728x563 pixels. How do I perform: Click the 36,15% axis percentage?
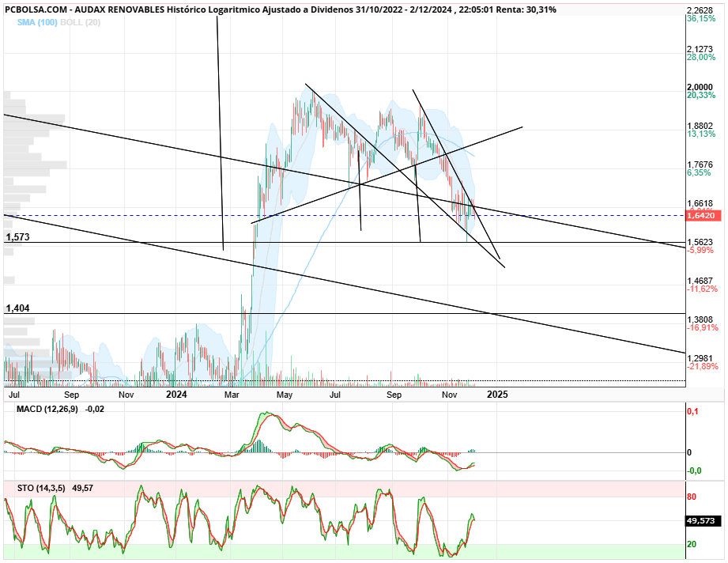point(701,18)
